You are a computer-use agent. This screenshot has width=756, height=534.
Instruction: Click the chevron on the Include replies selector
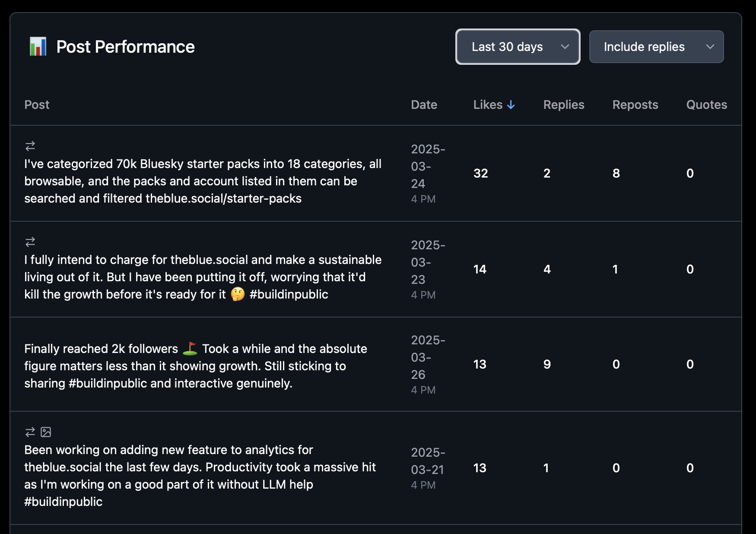coord(710,47)
